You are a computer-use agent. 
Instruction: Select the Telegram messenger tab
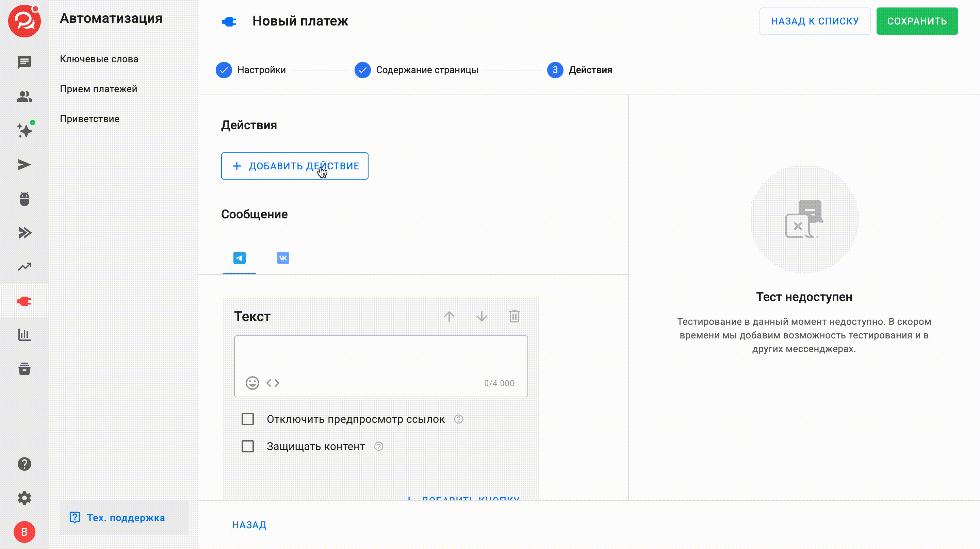coord(239,258)
